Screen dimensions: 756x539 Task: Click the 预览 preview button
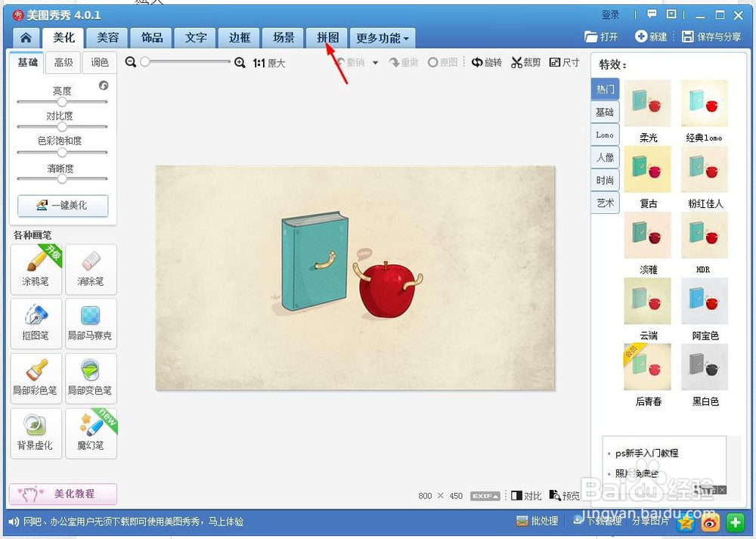pyautogui.click(x=565, y=496)
